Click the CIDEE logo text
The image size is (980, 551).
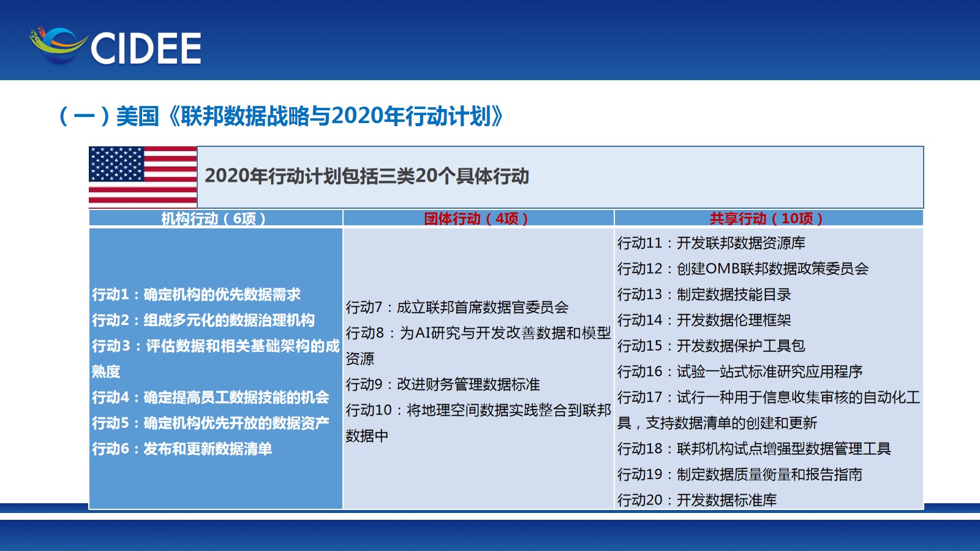tap(146, 49)
